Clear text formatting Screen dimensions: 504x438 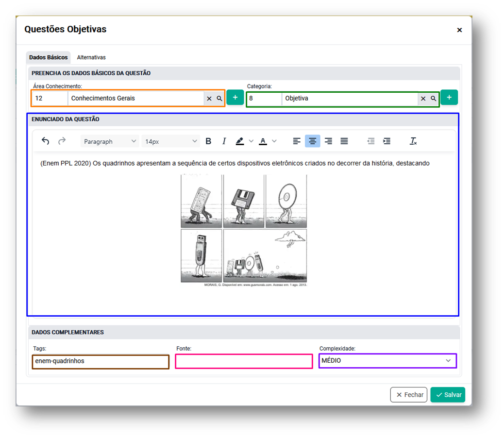tap(413, 141)
